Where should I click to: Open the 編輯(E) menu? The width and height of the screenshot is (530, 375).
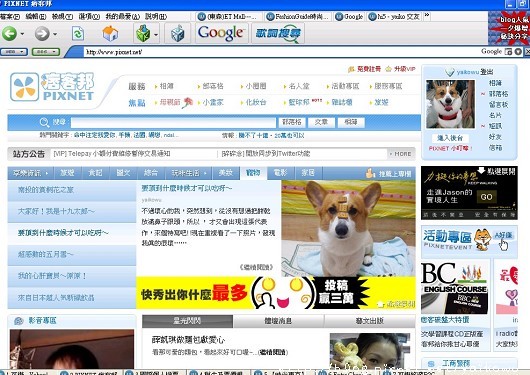pyautogui.click(x=36, y=16)
